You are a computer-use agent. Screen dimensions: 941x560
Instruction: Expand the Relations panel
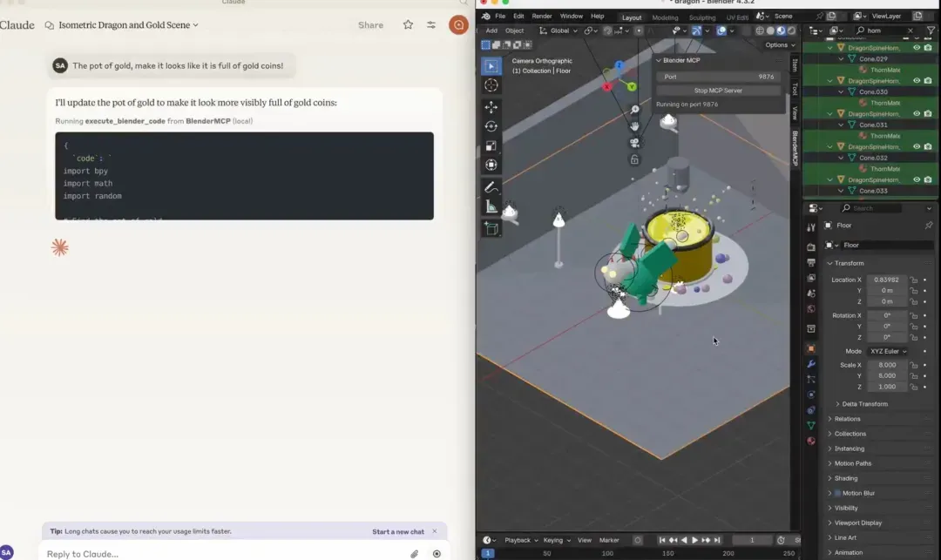point(847,419)
